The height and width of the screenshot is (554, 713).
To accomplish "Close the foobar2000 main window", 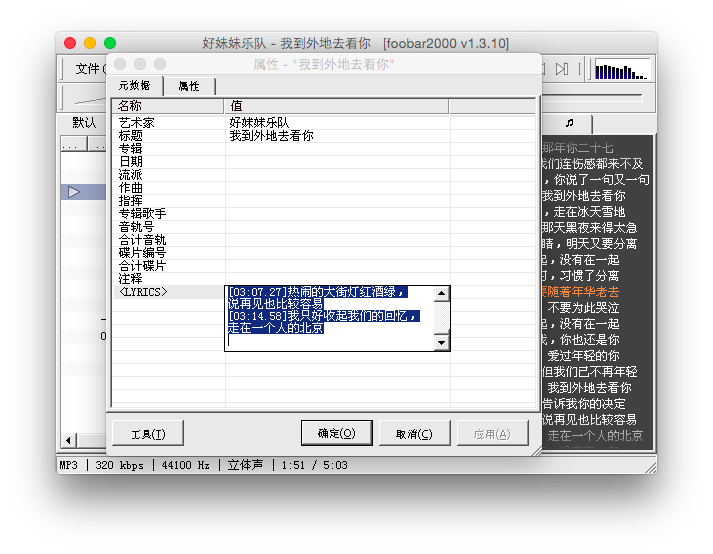I will [x=70, y=43].
